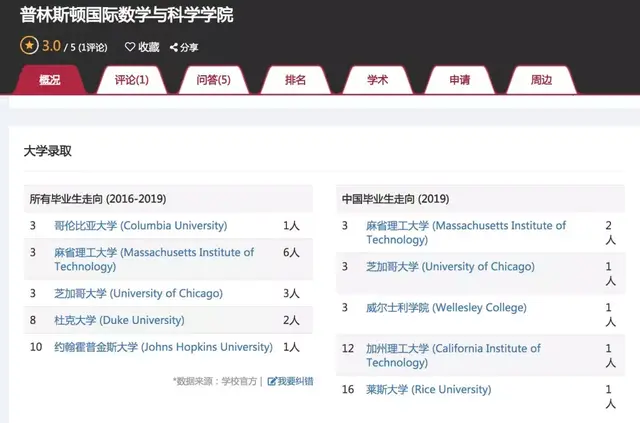
Task: Click the 收藏 button text
Action: tap(149, 47)
